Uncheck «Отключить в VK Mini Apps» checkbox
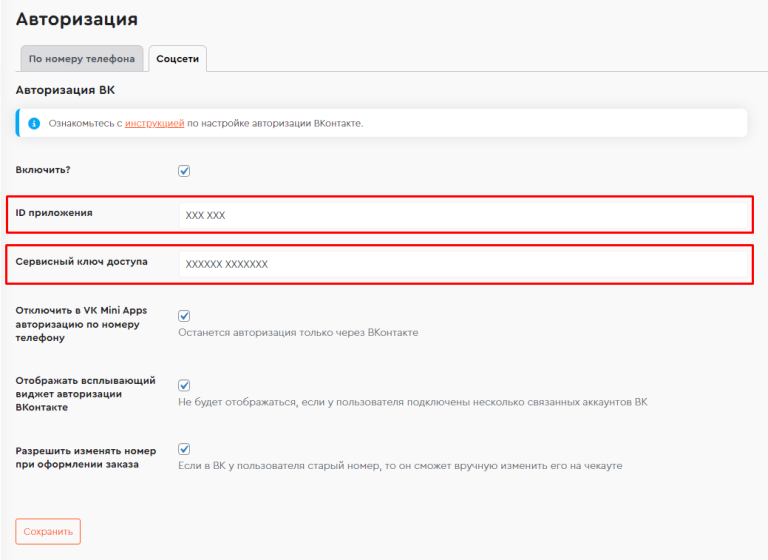Screen dimensions: 768x560 184,316
